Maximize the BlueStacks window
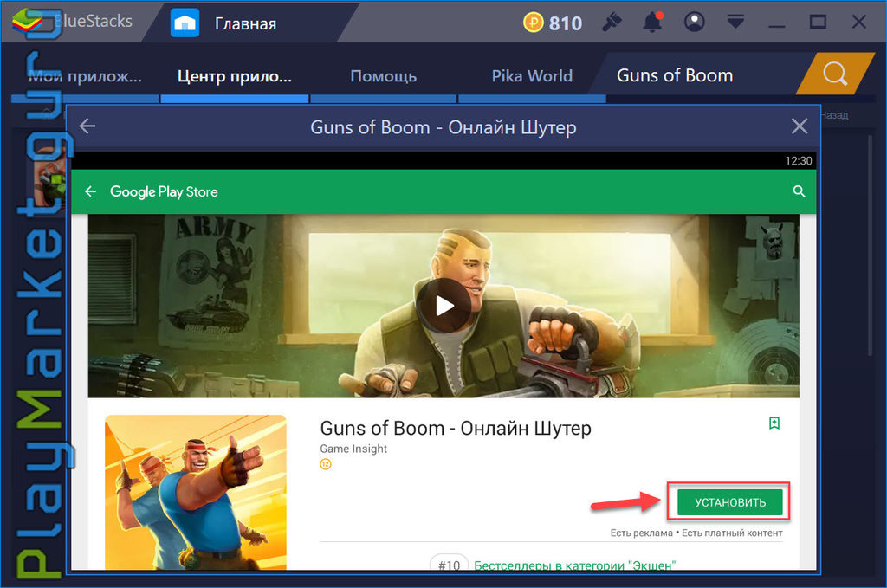Viewport: 887px width, 588px height. tap(818, 22)
